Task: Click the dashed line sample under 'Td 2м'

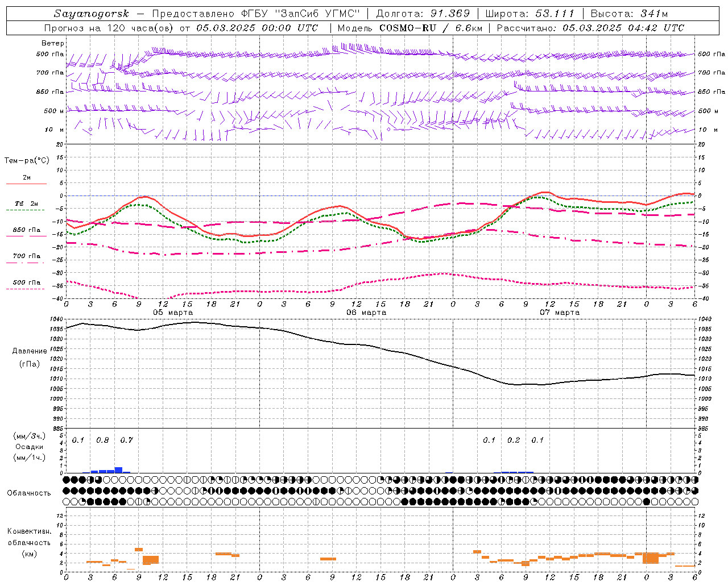Action: click(x=26, y=210)
